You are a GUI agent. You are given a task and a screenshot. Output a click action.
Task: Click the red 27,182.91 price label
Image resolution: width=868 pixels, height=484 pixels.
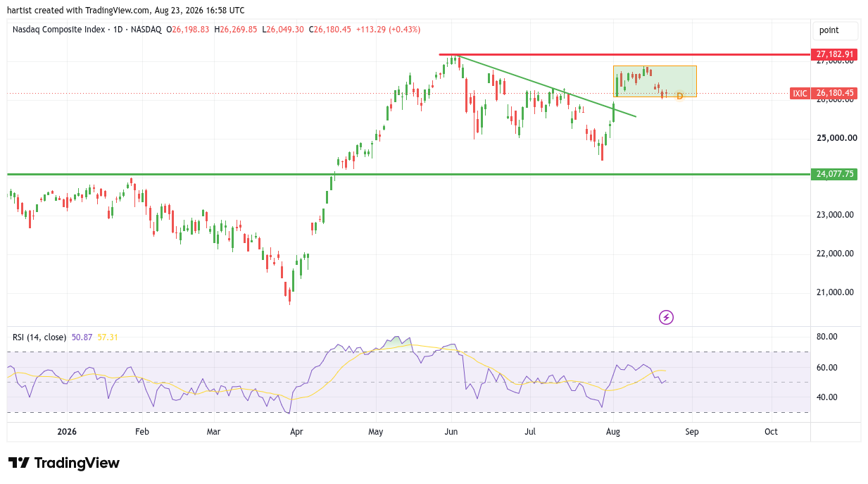click(834, 54)
